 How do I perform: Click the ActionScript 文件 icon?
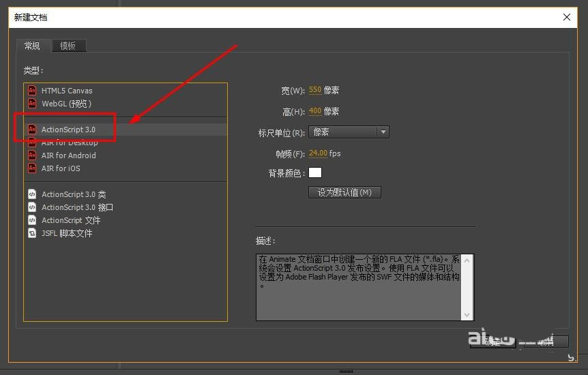pos(32,220)
